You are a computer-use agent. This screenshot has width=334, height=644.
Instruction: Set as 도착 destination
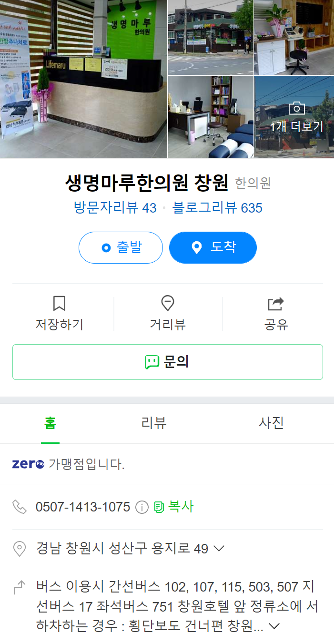click(x=213, y=247)
